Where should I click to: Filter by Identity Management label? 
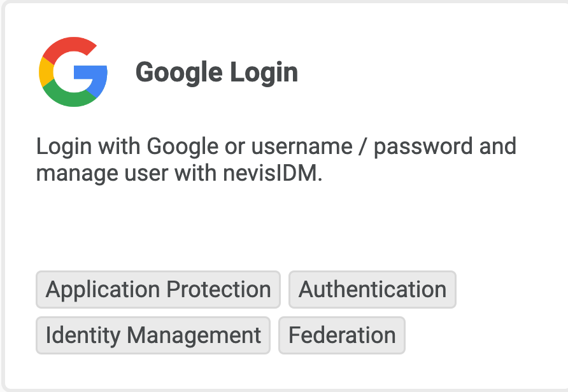click(153, 335)
